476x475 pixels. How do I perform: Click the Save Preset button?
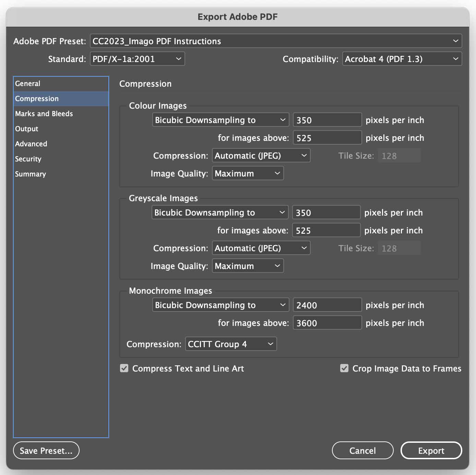click(x=46, y=451)
